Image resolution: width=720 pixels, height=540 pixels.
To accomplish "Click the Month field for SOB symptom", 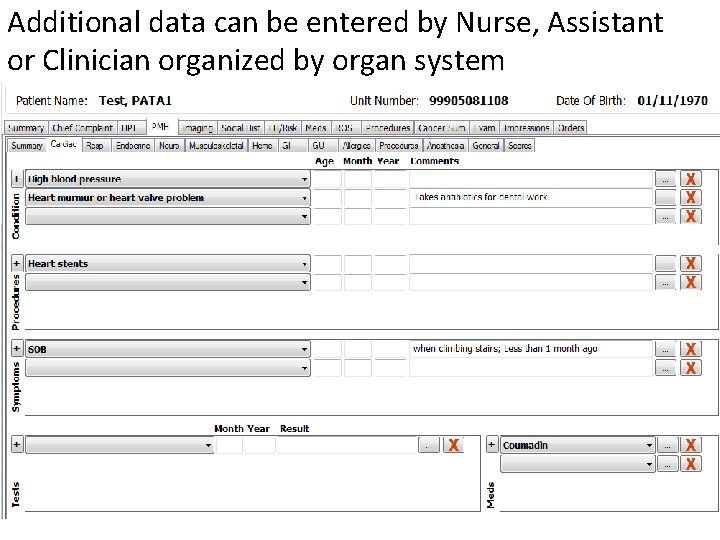I will click(x=358, y=349).
